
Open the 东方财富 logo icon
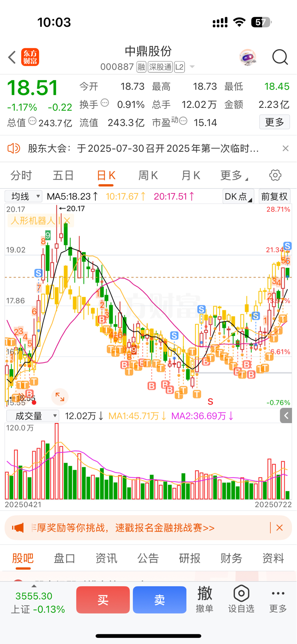coord(30,57)
